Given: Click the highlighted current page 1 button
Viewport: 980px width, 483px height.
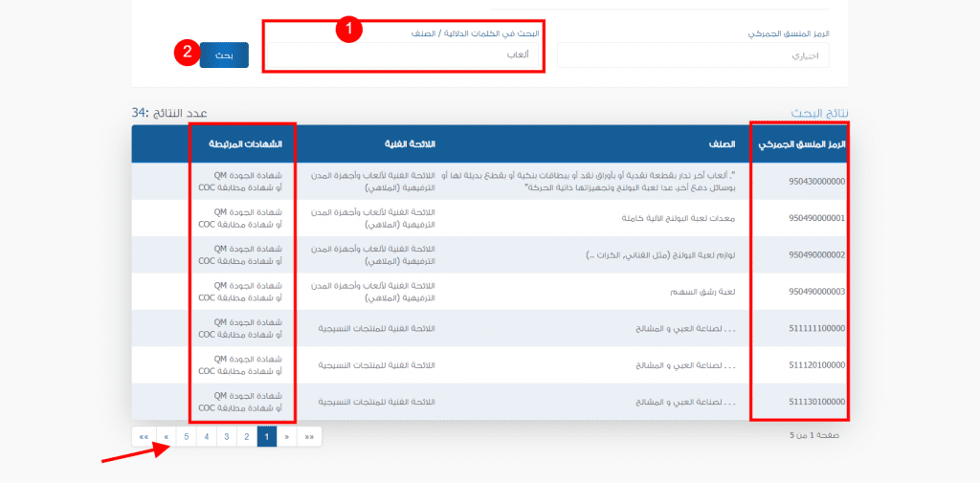Looking at the screenshot, I should coord(267,437).
